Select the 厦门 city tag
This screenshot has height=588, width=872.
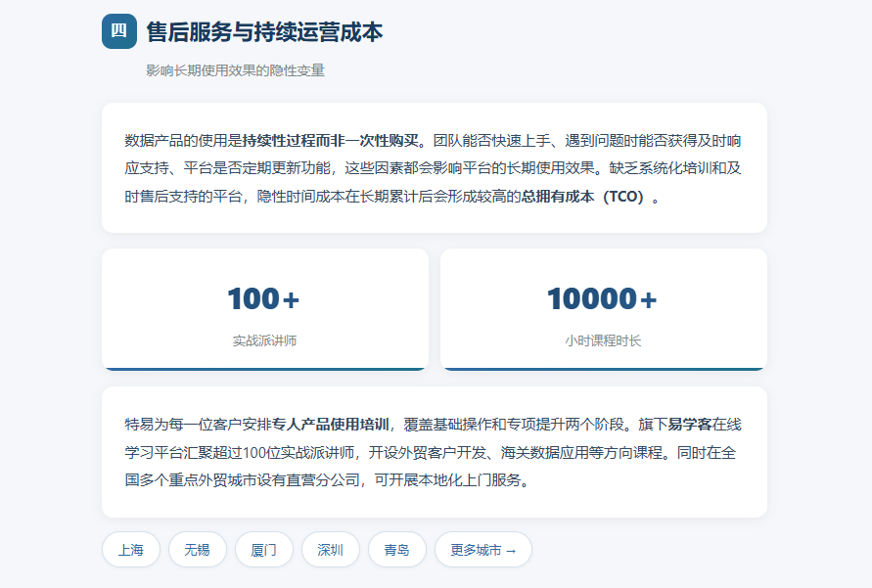tap(263, 550)
